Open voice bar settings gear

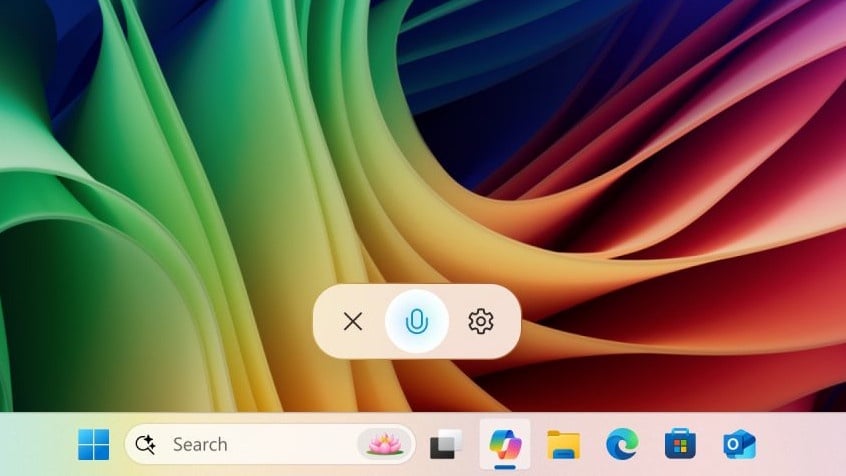481,321
